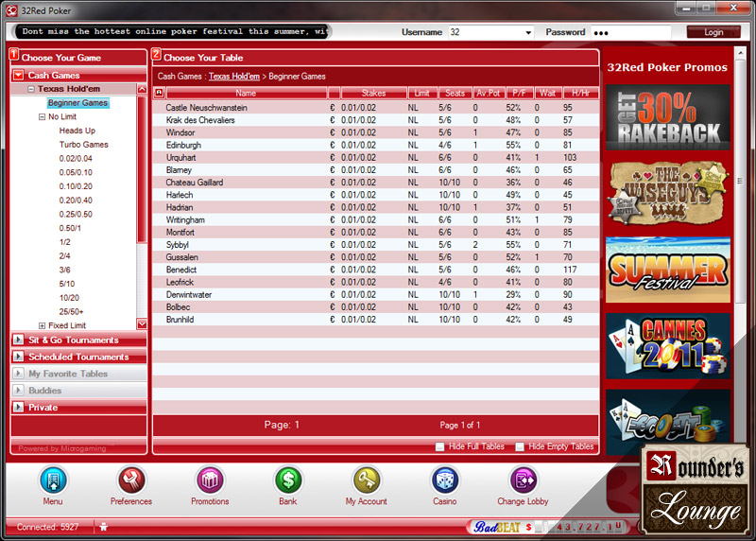The height and width of the screenshot is (541, 756).
Task: Collapse the No Limit tree node
Action: pyautogui.click(x=42, y=116)
